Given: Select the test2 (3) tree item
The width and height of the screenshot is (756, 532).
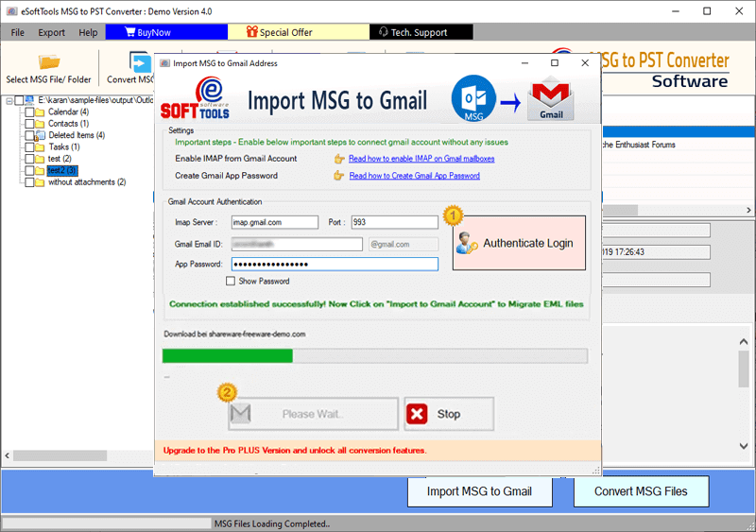Looking at the screenshot, I should (x=62, y=171).
